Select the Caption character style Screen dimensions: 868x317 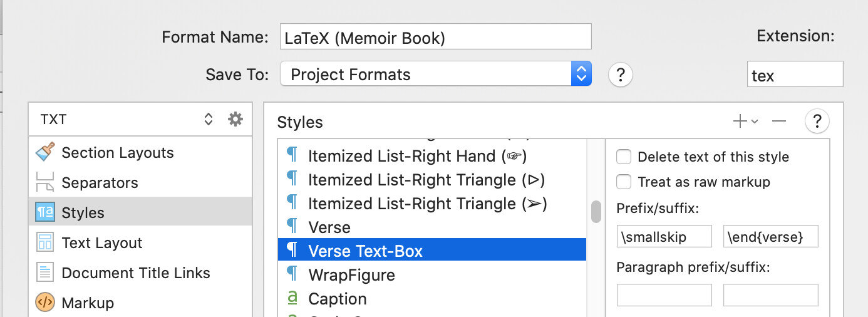tap(432, 298)
